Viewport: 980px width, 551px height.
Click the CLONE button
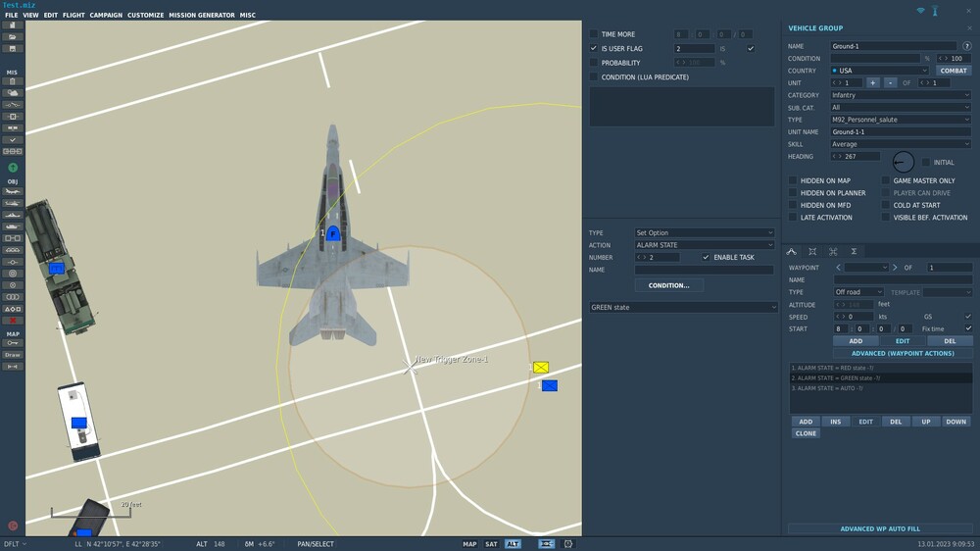(x=806, y=433)
